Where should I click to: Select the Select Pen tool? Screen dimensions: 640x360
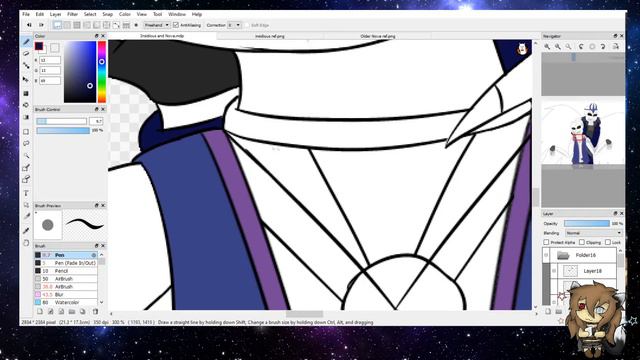click(x=26, y=168)
